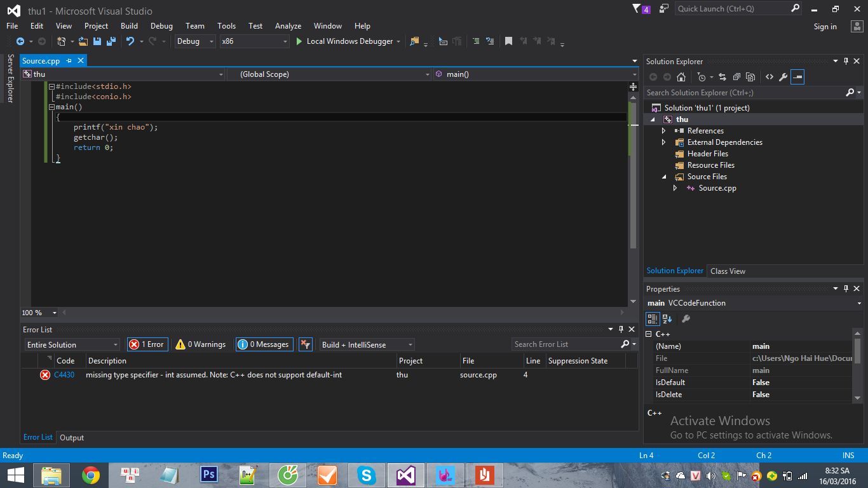Open the Debug configuration dropdown

[x=196, y=41]
